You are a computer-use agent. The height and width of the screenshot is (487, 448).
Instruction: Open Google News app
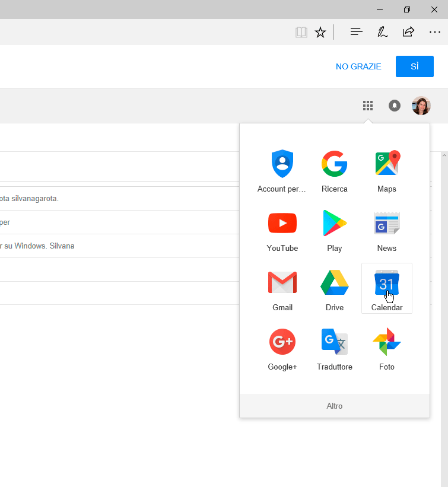click(x=386, y=231)
